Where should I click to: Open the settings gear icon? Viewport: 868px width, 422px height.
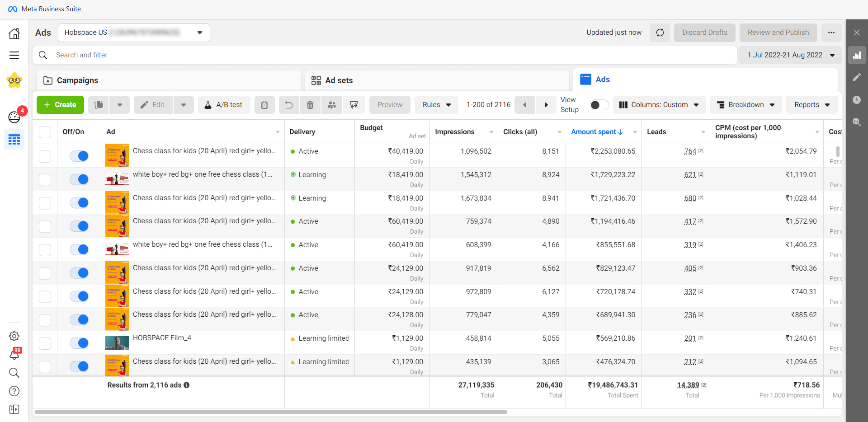pyautogui.click(x=14, y=336)
